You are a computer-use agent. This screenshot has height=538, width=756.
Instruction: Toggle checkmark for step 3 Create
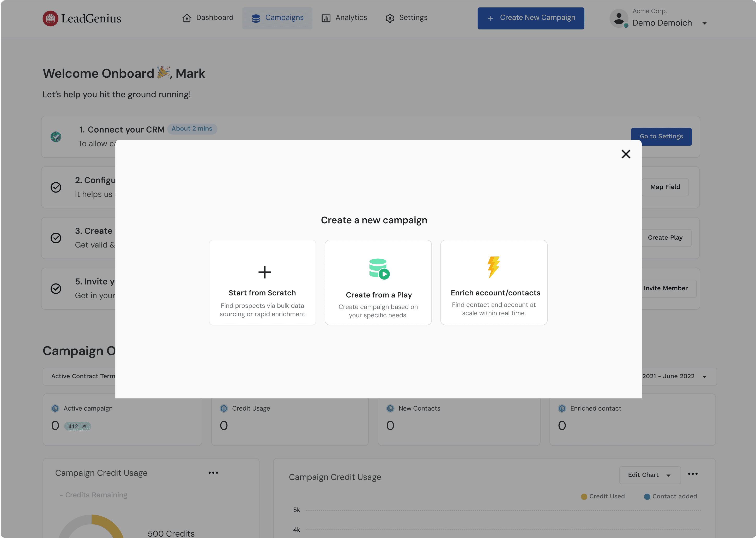point(56,238)
